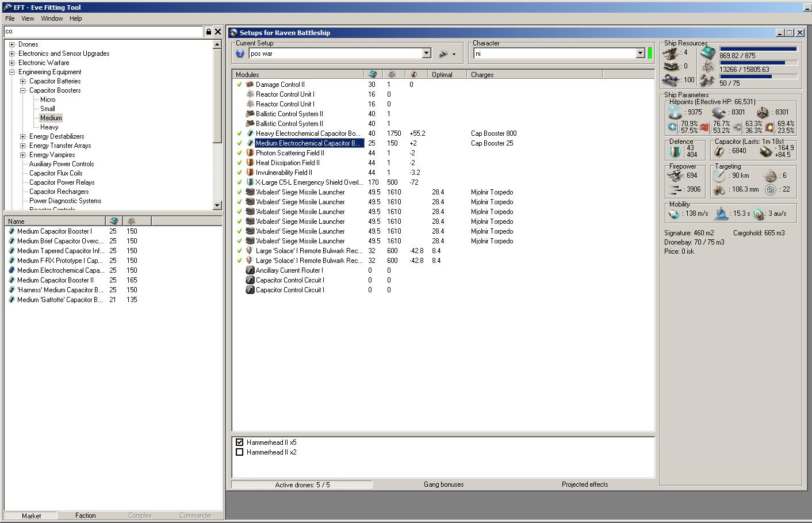Click the powergrid usage progress bar
Screen dimensions: 812x523
(x=758, y=63)
